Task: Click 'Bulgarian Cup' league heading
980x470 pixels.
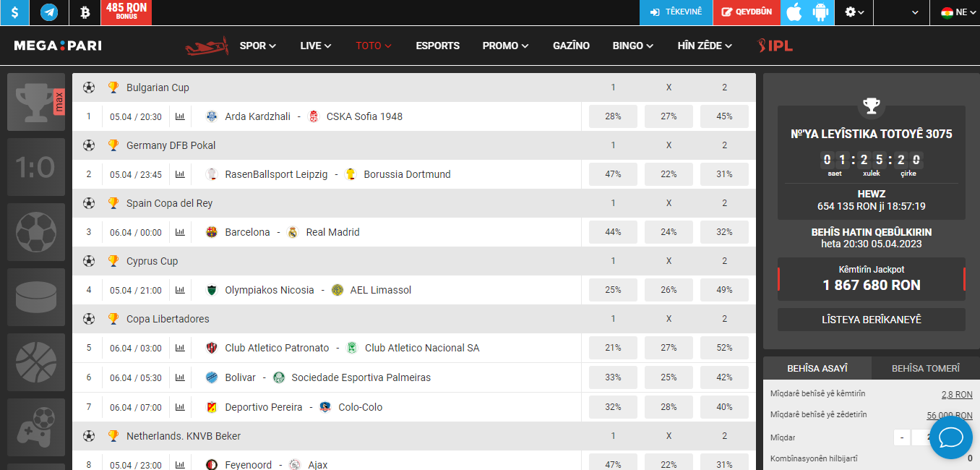Action: pyautogui.click(x=158, y=87)
